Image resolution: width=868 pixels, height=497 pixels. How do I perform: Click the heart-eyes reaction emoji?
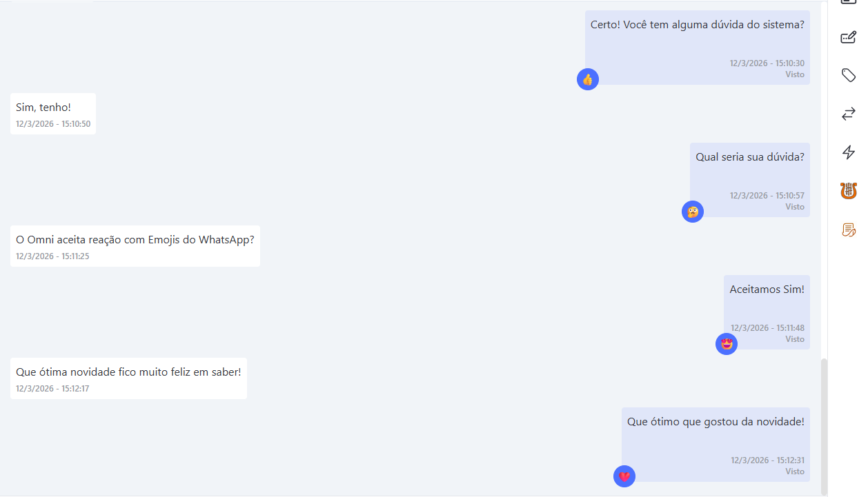[x=727, y=344]
